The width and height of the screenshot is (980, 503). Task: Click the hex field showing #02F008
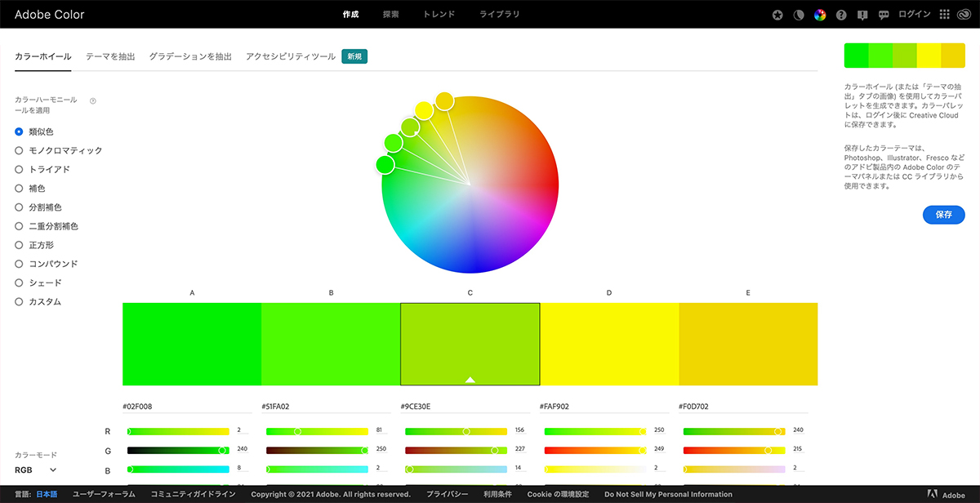coord(186,406)
